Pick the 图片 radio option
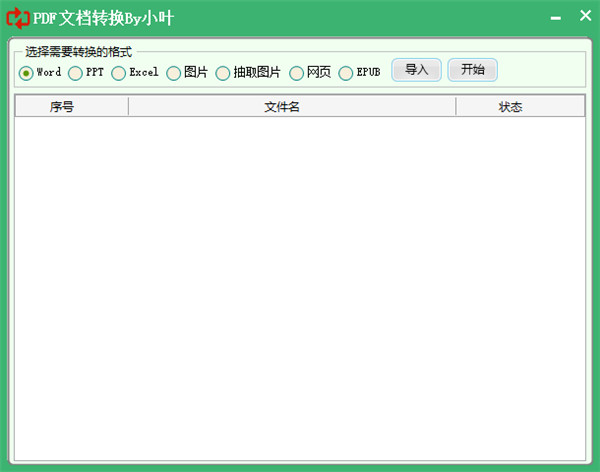The image size is (600, 472). [173, 73]
